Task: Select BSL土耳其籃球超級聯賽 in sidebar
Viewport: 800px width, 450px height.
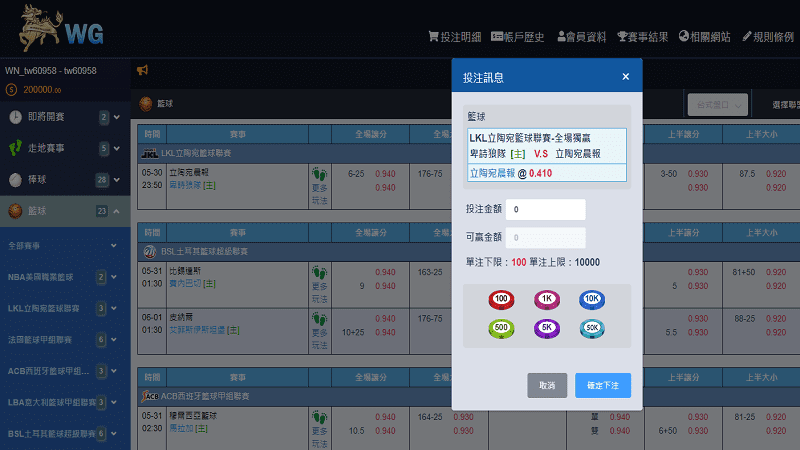Action: (52, 434)
